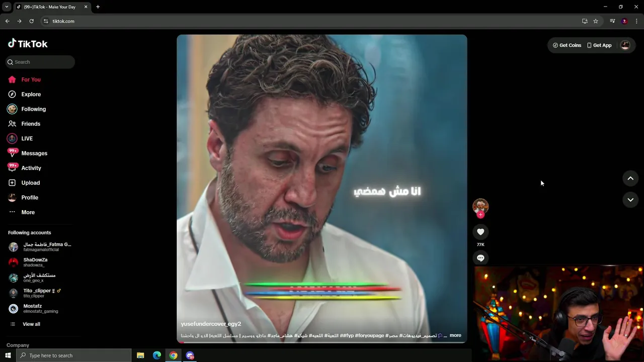644x362 pixels.
Task: Open the yusefundercover_egy2 username link
Action: pos(211,324)
